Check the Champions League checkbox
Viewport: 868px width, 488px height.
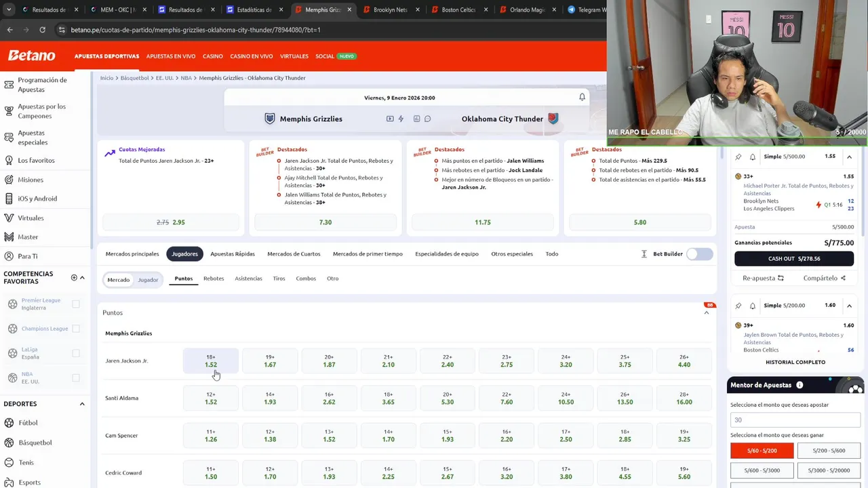point(76,329)
